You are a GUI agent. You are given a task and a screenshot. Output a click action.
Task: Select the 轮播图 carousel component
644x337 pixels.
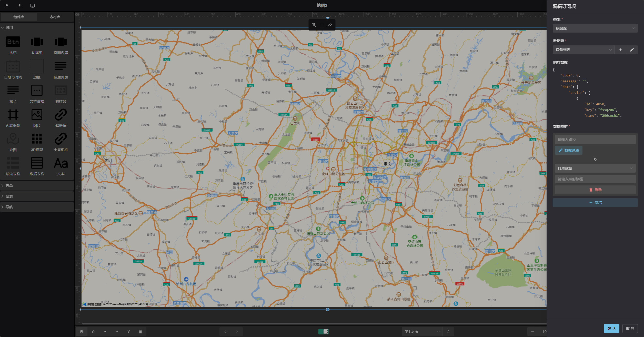coord(37,45)
